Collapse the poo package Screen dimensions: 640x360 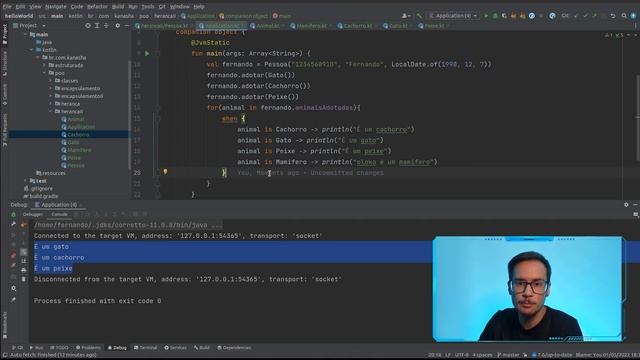pos(44,73)
